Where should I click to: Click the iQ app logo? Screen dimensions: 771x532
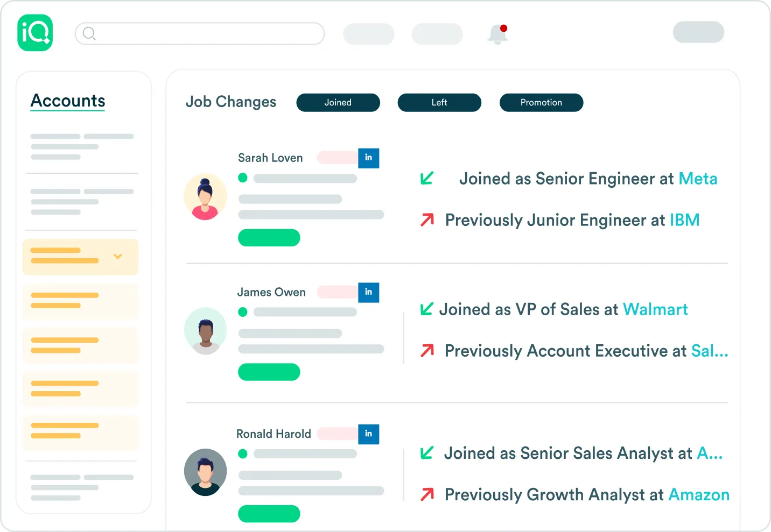[35, 33]
